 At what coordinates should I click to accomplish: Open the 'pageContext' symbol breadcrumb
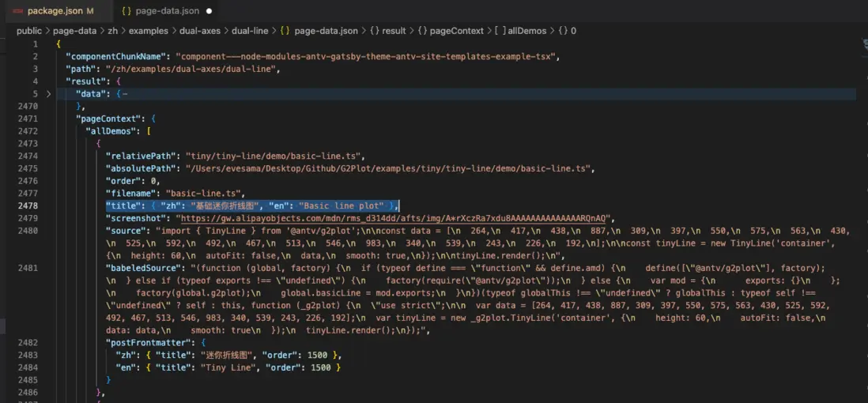click(457, 31)
